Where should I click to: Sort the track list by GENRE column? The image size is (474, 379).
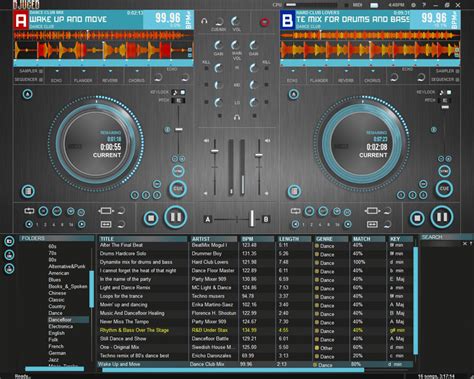pos(331,239)
